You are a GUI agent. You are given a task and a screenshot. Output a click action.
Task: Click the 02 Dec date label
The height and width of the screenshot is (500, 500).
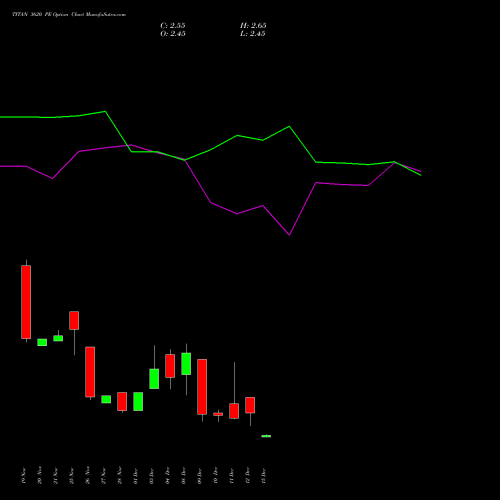(x=152, y=475)
